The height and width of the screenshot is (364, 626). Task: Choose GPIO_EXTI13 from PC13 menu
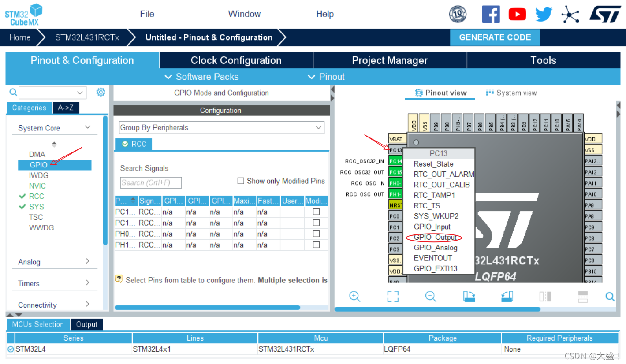[436, 268]
